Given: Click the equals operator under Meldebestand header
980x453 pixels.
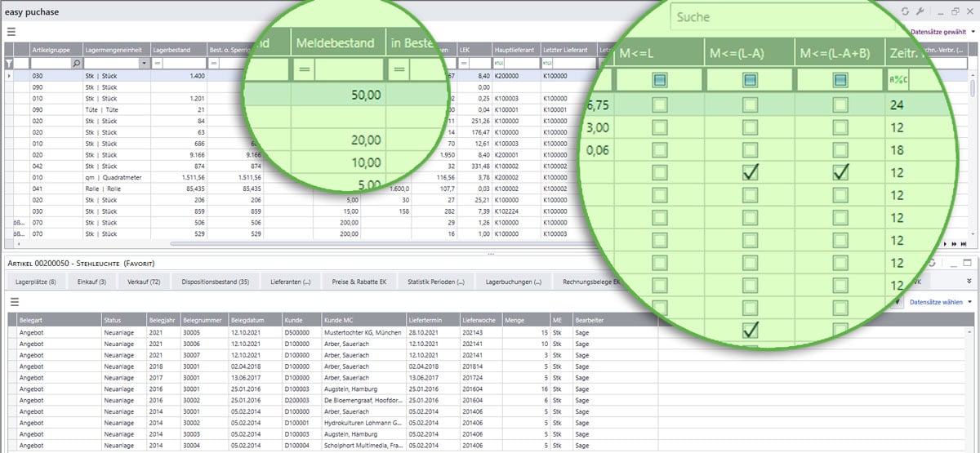Looking at the screenshot, I should tap(304, 70).
